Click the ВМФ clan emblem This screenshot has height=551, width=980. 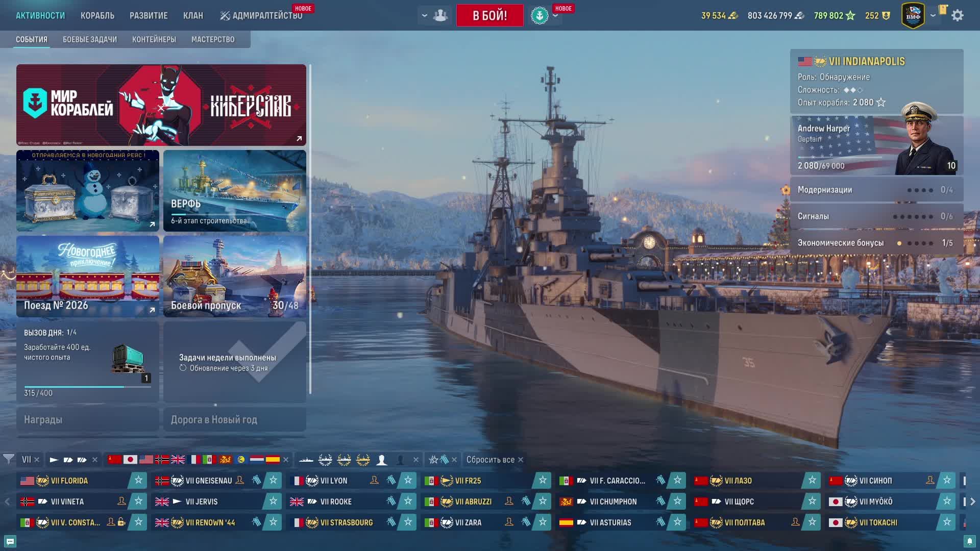point(913,15)
